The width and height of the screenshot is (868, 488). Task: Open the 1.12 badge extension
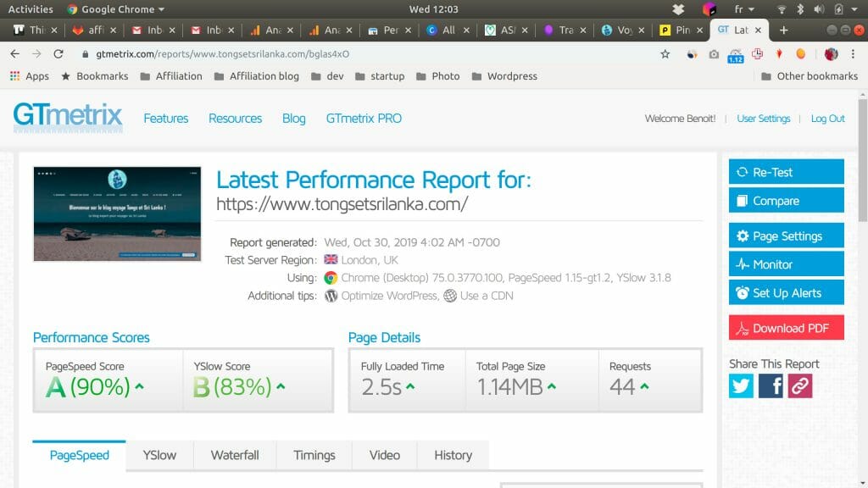[735, 55]
